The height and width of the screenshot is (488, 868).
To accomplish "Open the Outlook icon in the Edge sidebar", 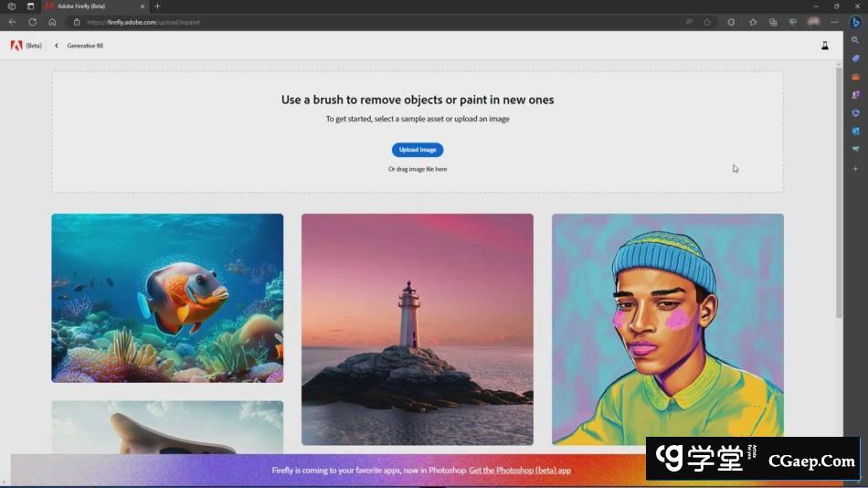I will [856, 131].
